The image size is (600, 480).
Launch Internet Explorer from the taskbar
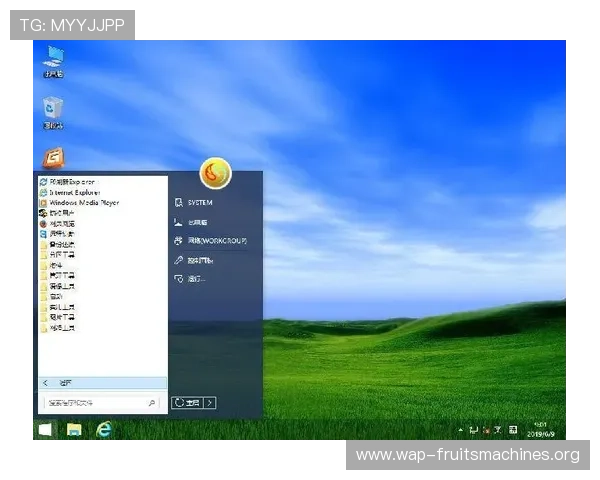point(103,429)
